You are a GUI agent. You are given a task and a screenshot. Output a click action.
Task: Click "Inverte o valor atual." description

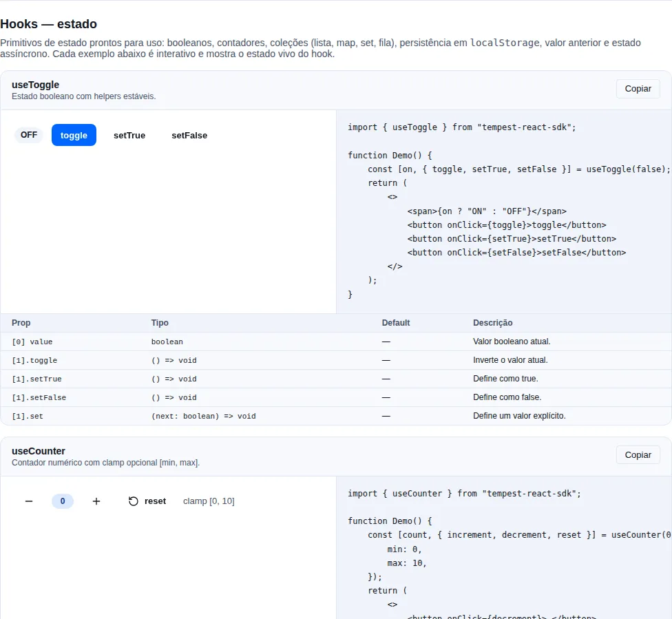[510, 360]
